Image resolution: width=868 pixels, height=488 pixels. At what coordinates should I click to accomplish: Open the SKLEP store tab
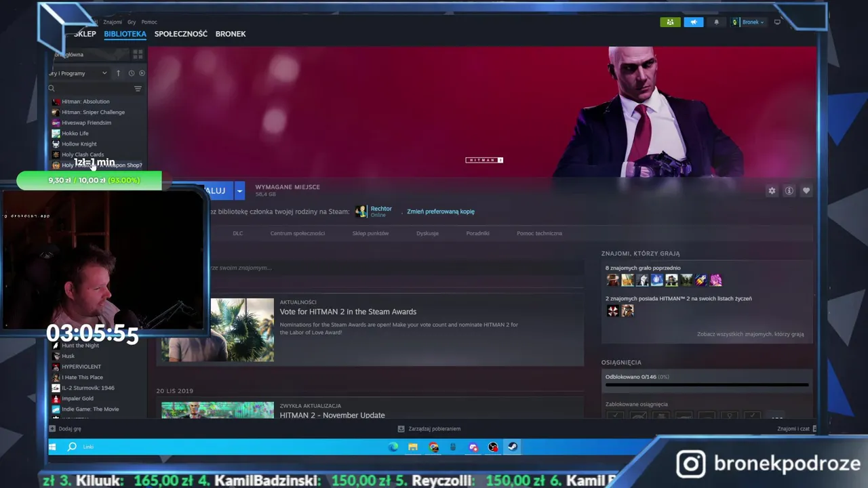[85, 34]
